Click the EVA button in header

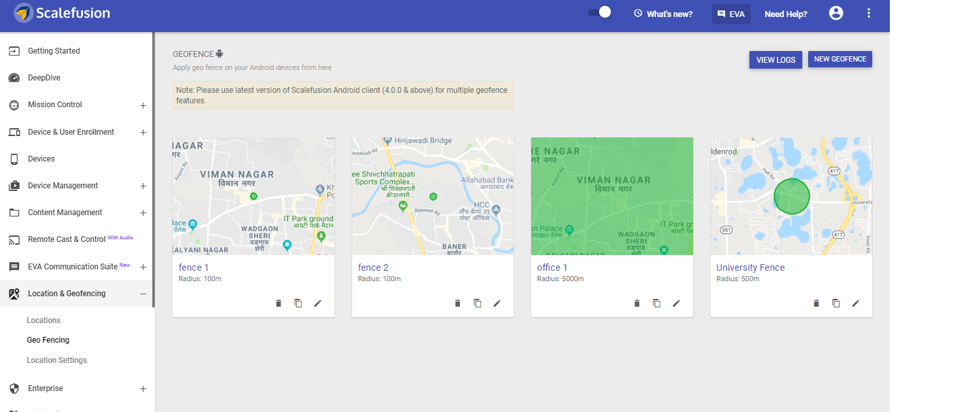pyautogui.click(x=731, y=14)
